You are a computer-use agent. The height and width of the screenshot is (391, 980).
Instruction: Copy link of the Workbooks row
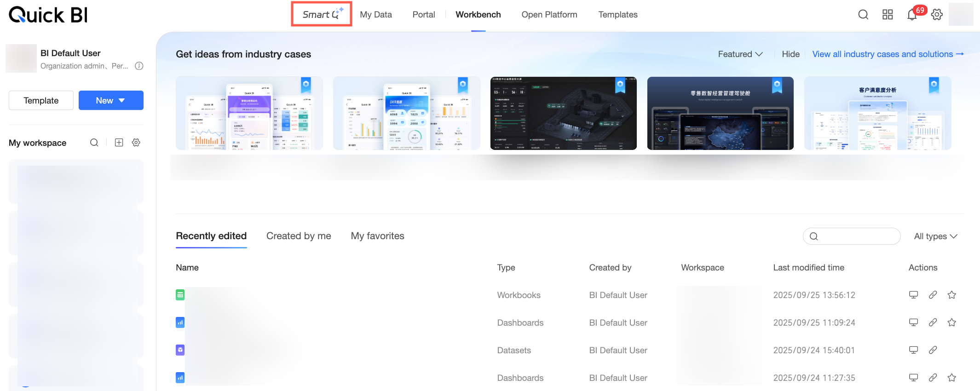tap(933, 295)
